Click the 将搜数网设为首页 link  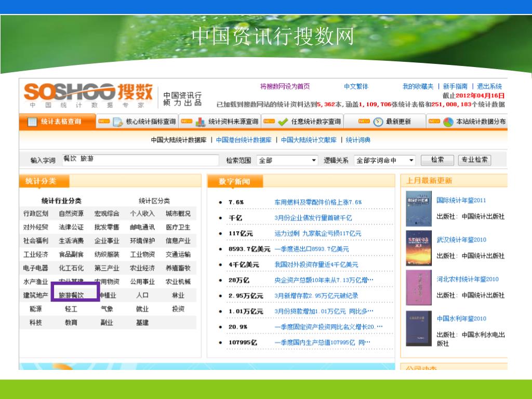tap(285, 87)
